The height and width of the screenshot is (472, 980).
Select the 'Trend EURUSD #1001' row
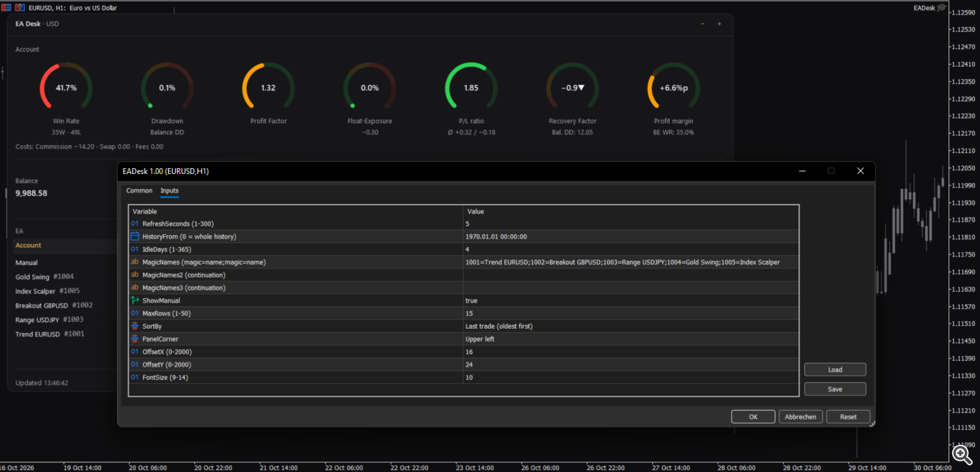(64, 334)
